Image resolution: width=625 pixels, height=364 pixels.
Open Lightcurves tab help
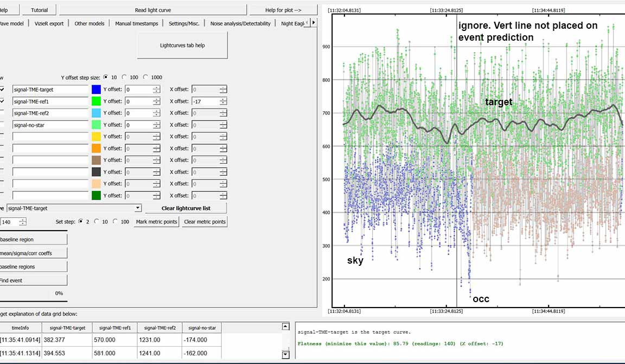pos(182,46)
